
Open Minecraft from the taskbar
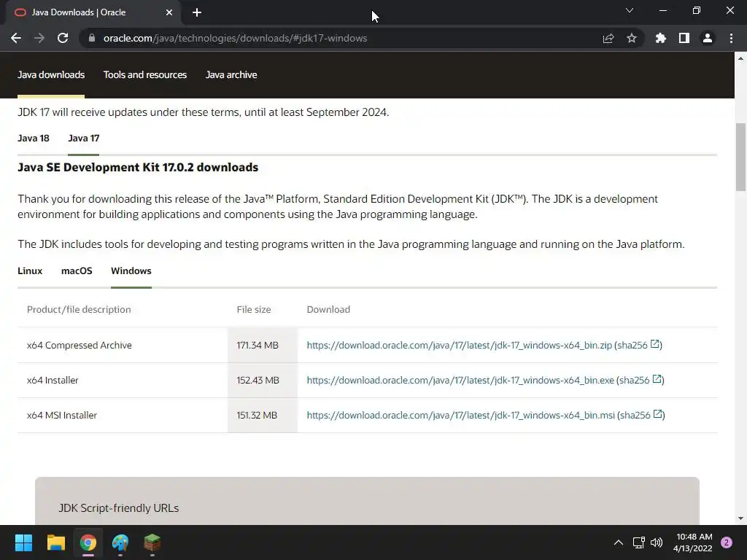click(x=152, y=542)
